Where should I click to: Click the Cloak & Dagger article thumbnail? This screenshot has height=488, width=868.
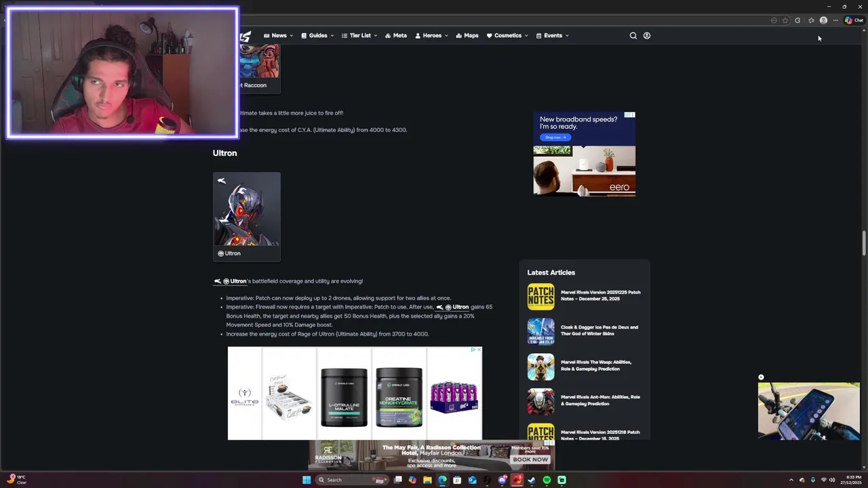coord(541,331)
